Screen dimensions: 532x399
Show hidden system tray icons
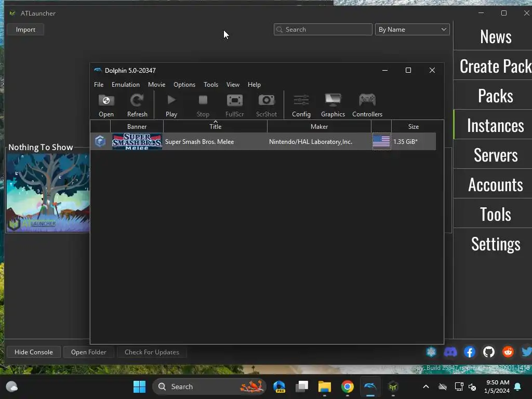[x=426, y=387]
